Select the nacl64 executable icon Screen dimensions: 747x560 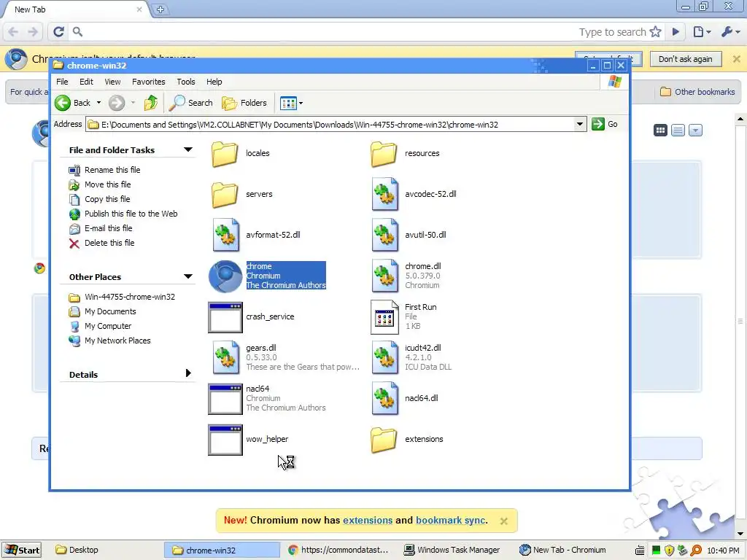click(x=225, y=399)
